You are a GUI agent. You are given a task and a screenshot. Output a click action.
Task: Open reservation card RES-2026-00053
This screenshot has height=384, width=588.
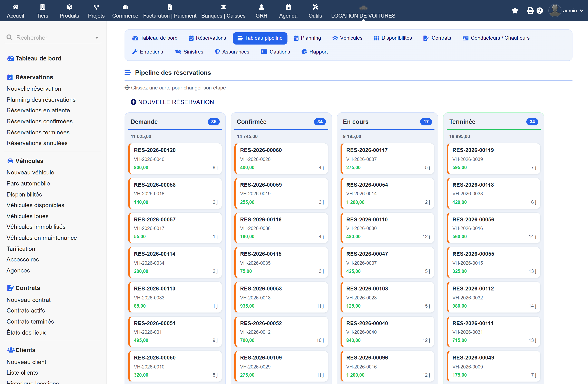(x=281, y=297)
